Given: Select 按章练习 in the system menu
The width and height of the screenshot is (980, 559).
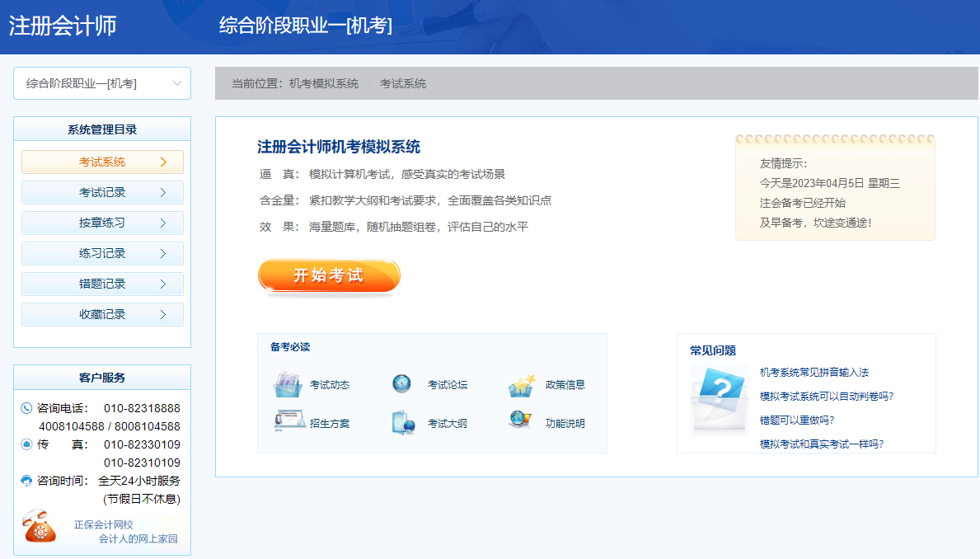Looking at the screenshot, I should pyautogui.click(x=101, y=223).
